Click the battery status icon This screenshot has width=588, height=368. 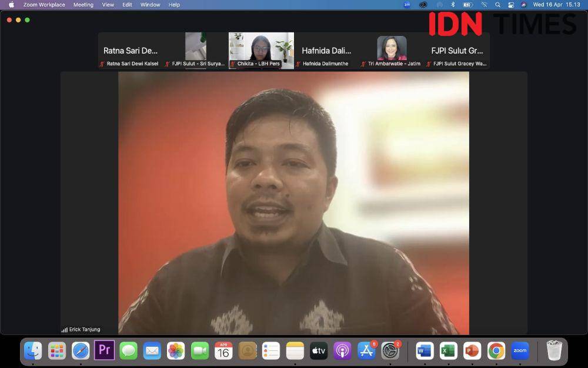[x=467, y=5]
